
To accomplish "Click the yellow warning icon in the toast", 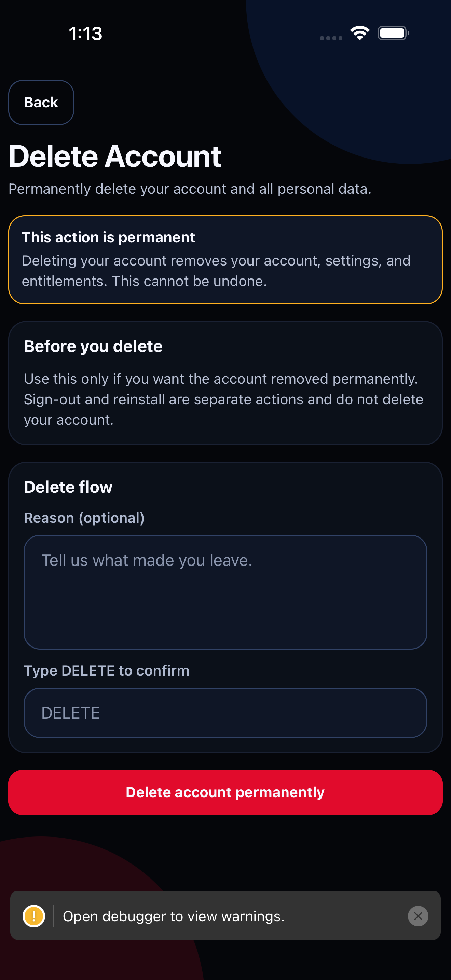I will click(34, 916).
